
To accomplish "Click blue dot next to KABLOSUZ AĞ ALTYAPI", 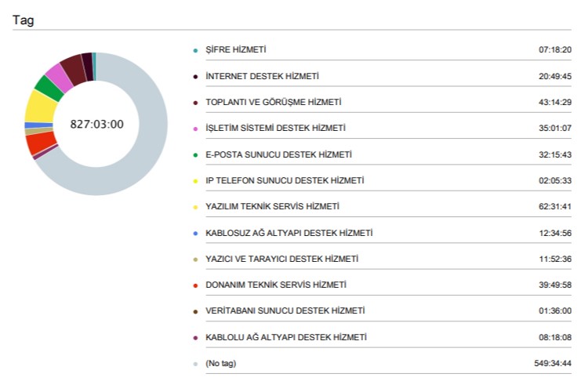I will click(195, 234).
